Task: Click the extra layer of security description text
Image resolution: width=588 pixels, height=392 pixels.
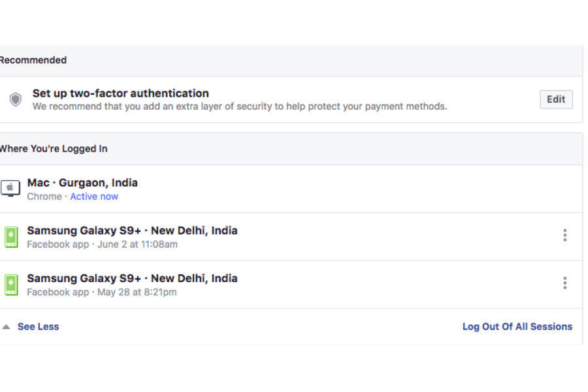Action: pyautogui.click(x=240, y=106)
